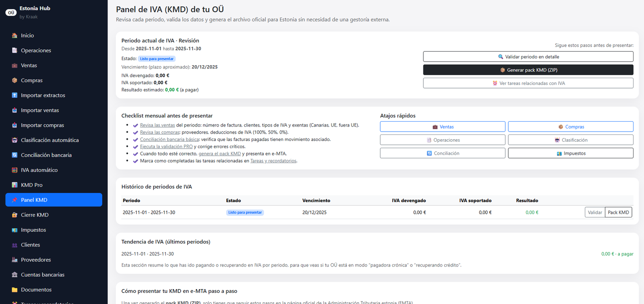Follow the Revisa las ventas link
644x304 pixels.
coord(157,125)
